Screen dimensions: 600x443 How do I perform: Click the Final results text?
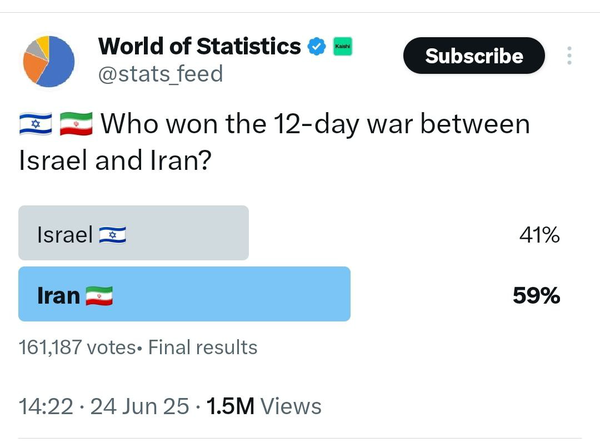205,348
